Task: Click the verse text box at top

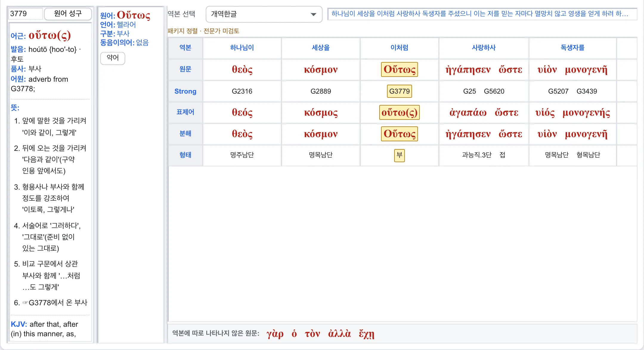Action: point(482,14)
